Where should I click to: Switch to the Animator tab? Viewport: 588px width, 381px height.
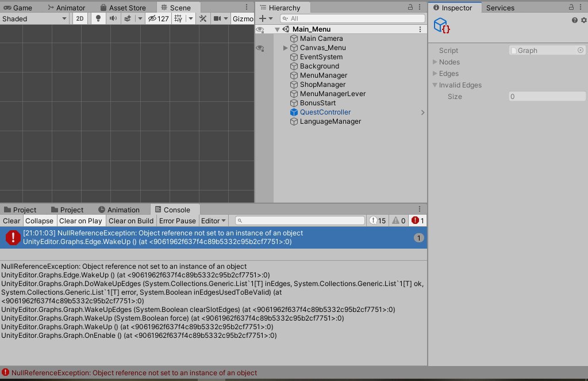tap(66, 7)
